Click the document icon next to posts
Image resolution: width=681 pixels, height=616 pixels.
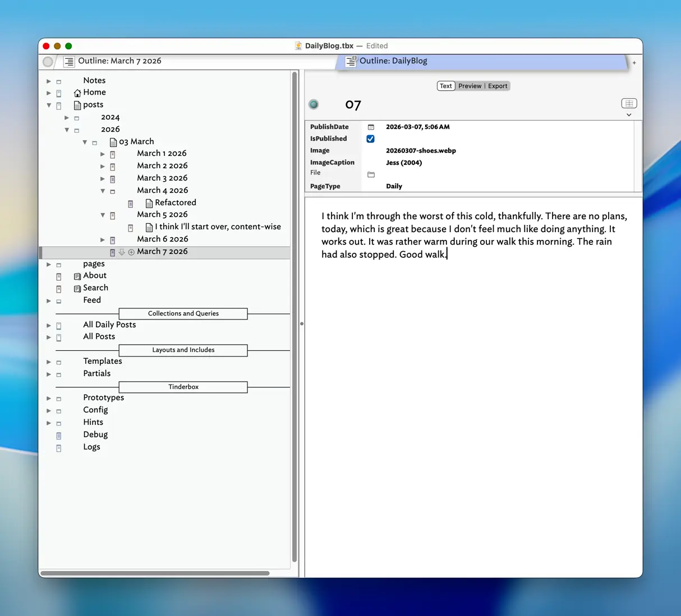tap(77, 105)
